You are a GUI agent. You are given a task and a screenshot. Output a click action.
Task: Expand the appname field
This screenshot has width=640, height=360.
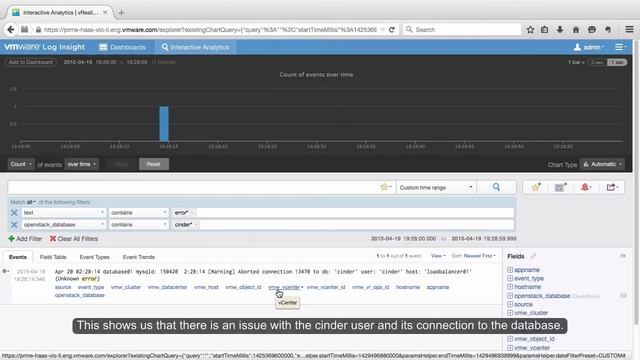510,270
